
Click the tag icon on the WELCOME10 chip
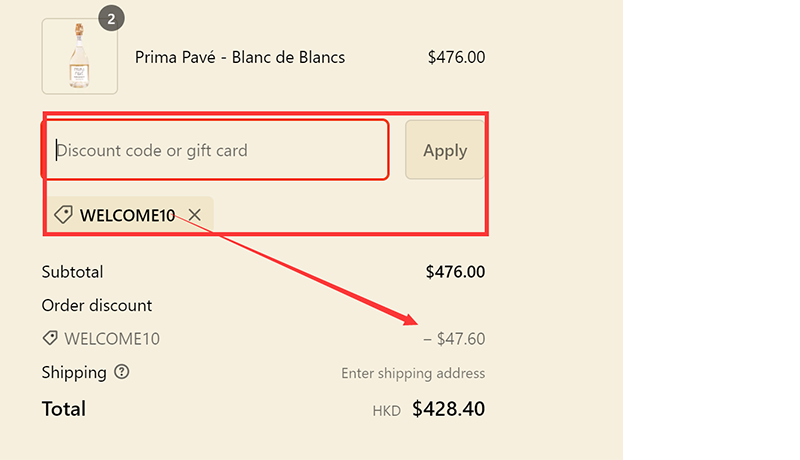[x=63, y=215]
